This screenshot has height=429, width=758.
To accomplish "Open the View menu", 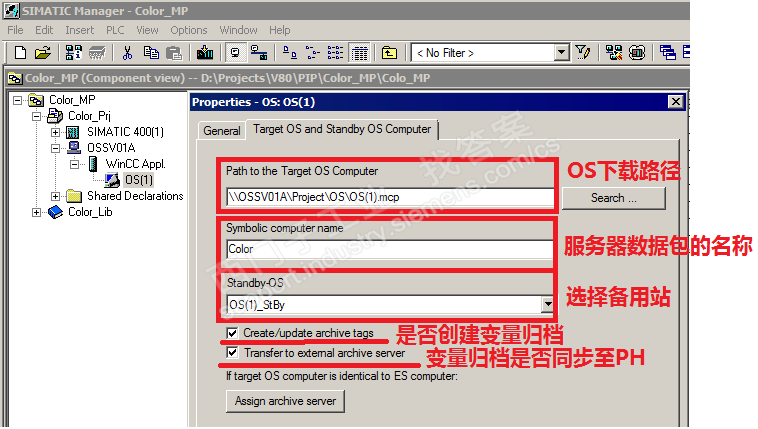I will 147,30.
